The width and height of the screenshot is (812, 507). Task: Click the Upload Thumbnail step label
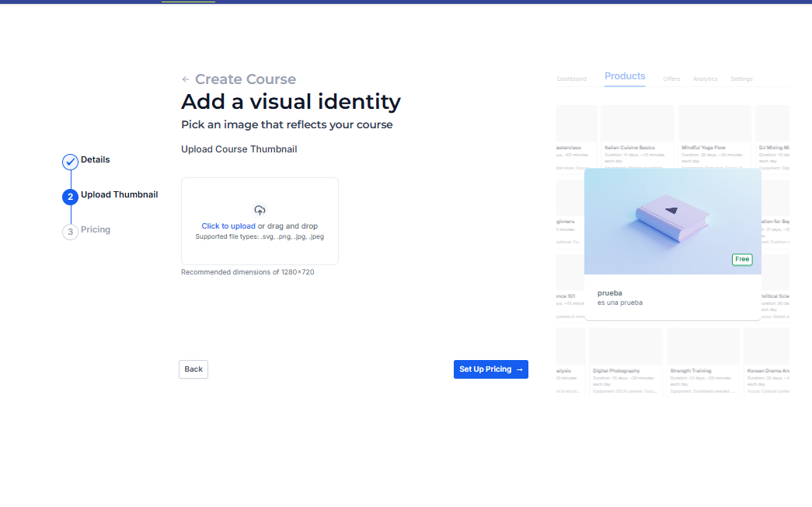point(119,194)
